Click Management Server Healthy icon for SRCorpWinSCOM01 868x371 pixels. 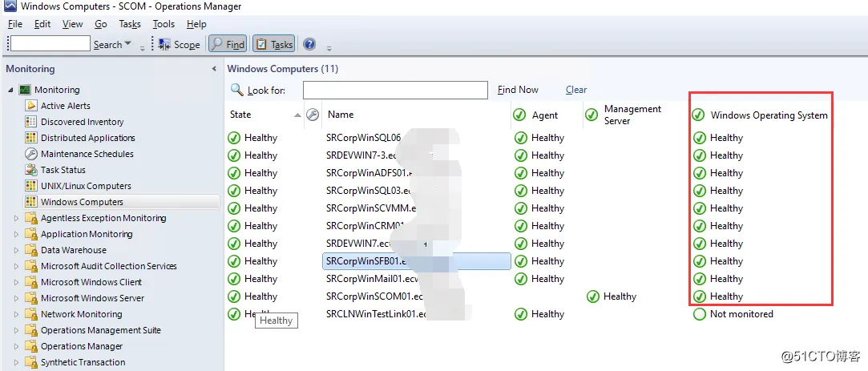[593, 296]
